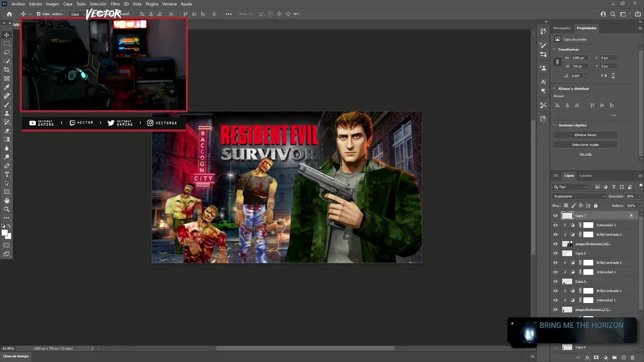Click the foreground color swatch
Image resolution: width=644 pixels, height=362 pixels.
pyautogui.click(x=5, y=232)
